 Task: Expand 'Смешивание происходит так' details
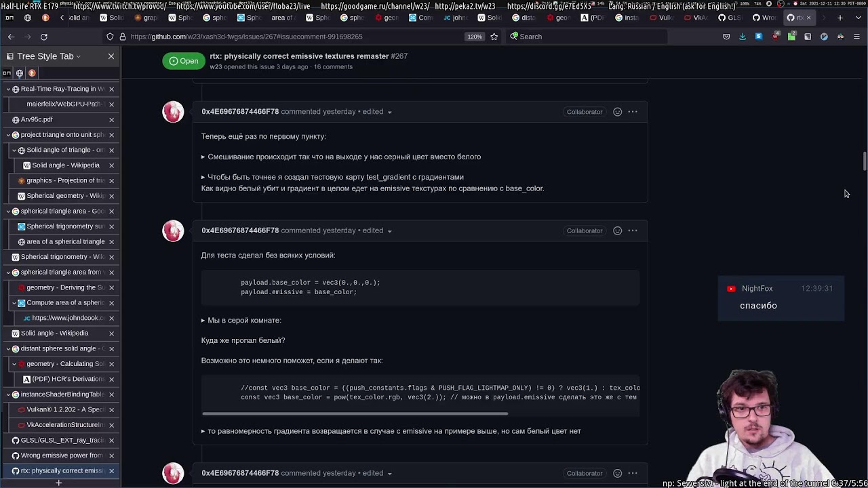(x=341, y=157)
